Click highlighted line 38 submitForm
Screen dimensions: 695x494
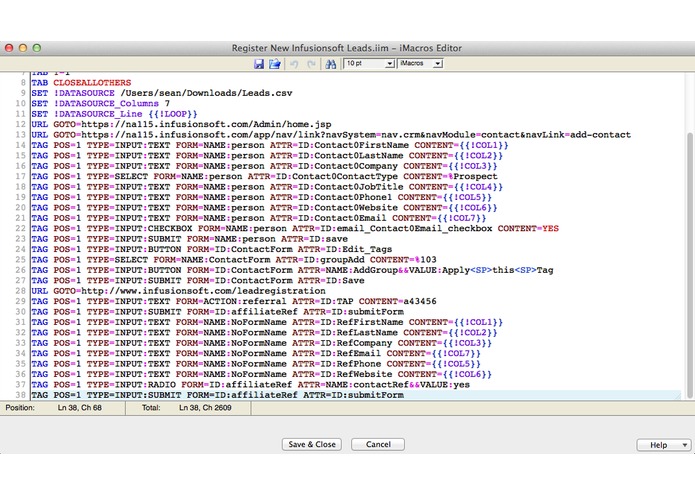point(217,395)
